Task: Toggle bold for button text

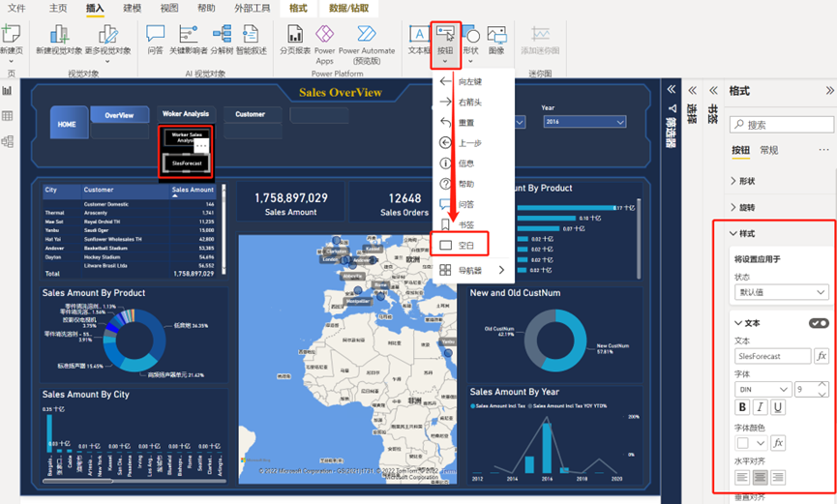Action: [x=742, y=407]
